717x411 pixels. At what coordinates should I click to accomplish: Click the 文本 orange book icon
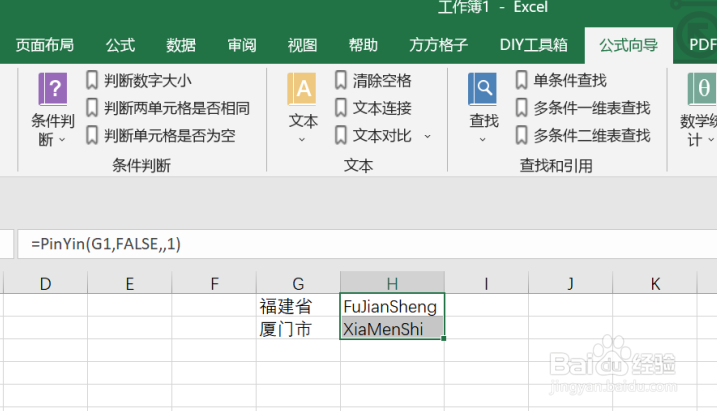coord(302,89)
